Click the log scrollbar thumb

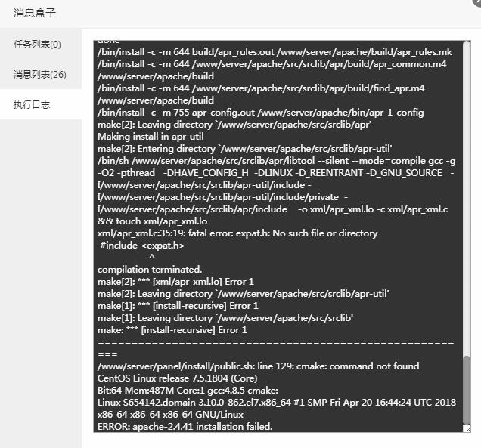click(x=467, y=391)
